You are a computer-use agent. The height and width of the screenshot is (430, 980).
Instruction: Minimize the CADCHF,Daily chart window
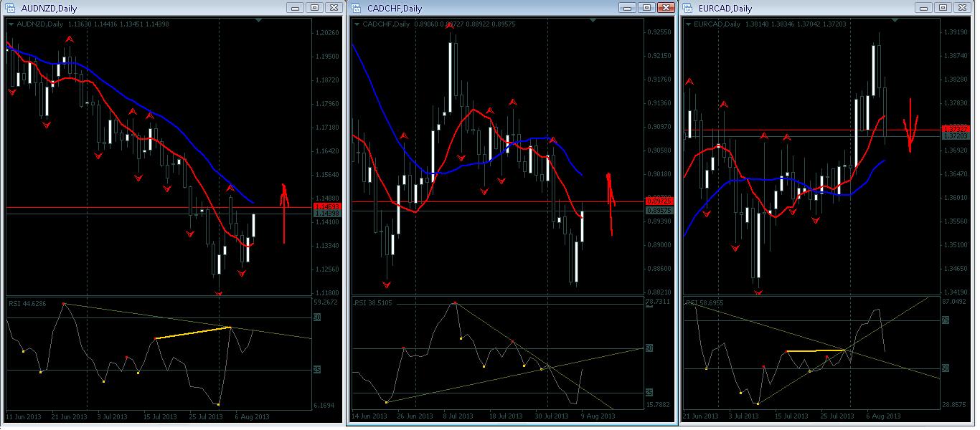pyautogui.click(x=626, y=8)
